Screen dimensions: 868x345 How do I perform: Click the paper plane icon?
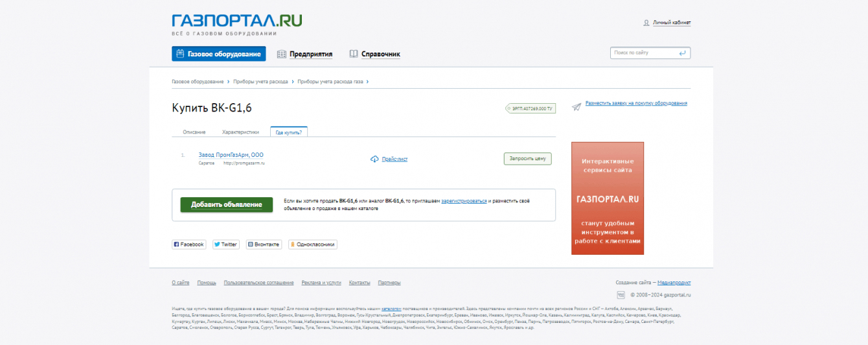(x=577, y=106)
